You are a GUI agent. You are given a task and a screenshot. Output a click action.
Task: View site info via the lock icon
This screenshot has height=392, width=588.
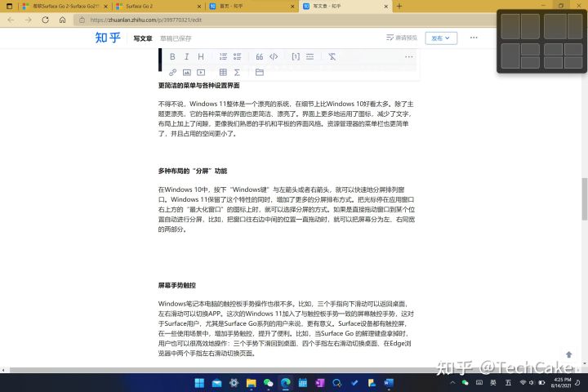(x=82, y=20)
